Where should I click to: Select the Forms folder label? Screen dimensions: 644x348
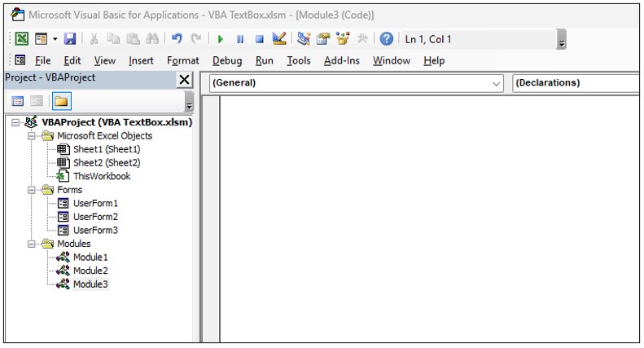point(69,190)
